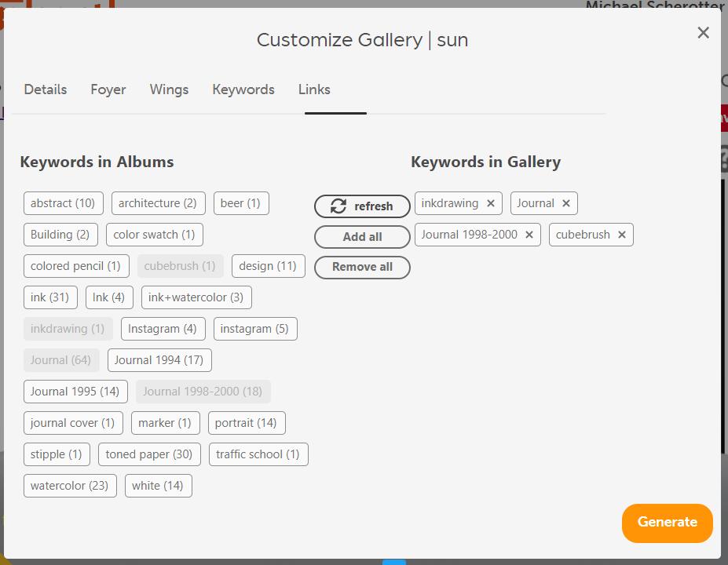Open the Foyer tab
The width and height of the screenshot is (728, 565).
[x=108, y=89]
